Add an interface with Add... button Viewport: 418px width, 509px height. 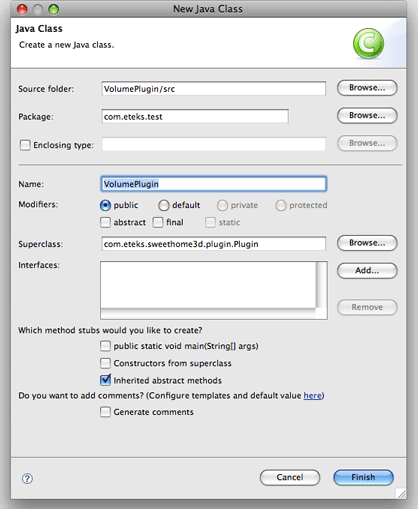pyautogui.click(x=367, y=271)
